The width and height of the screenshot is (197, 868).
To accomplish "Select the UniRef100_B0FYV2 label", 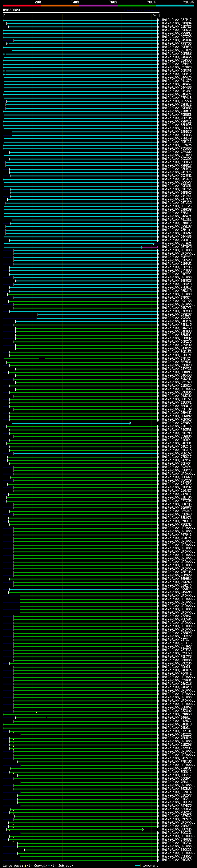I will pos(176,257).
